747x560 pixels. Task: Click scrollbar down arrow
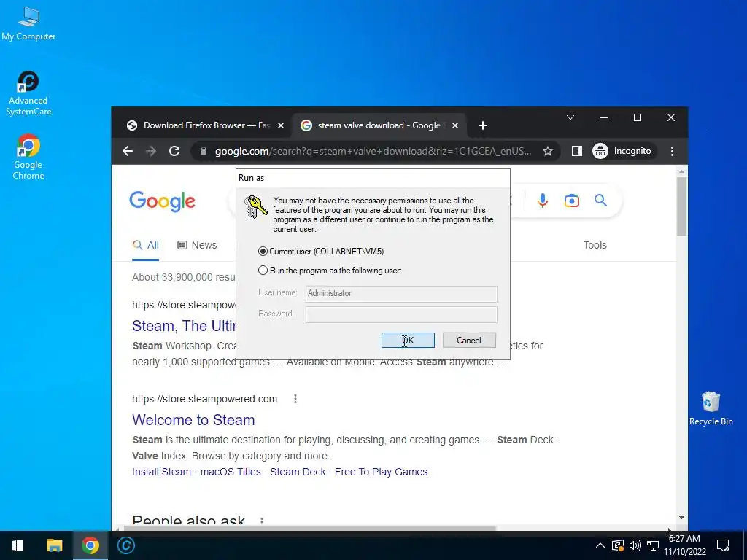(682, 518)
